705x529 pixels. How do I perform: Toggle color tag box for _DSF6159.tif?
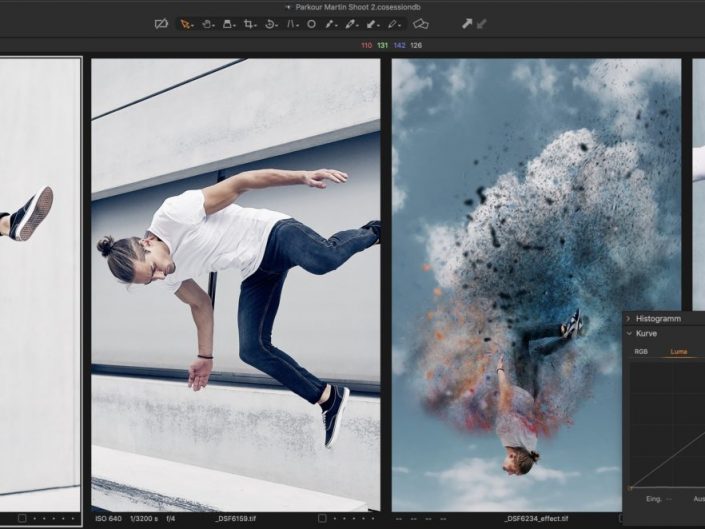tap(322, 518)
